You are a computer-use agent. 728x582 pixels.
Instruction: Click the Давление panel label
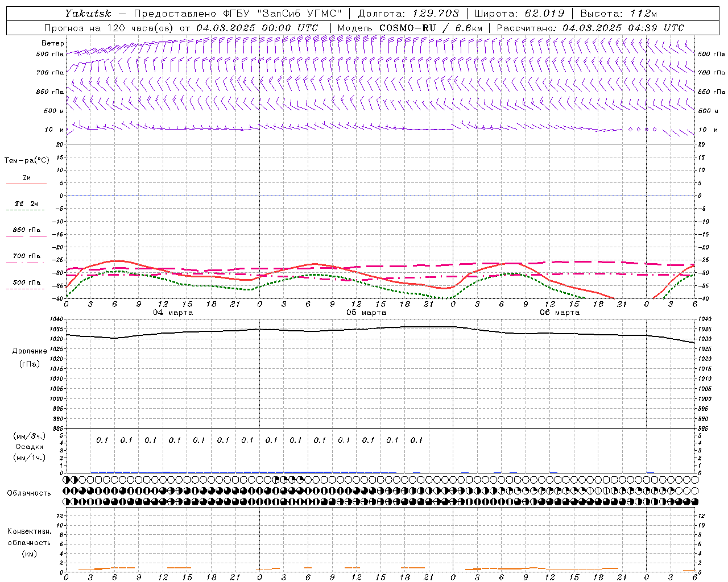pos(30,351)
